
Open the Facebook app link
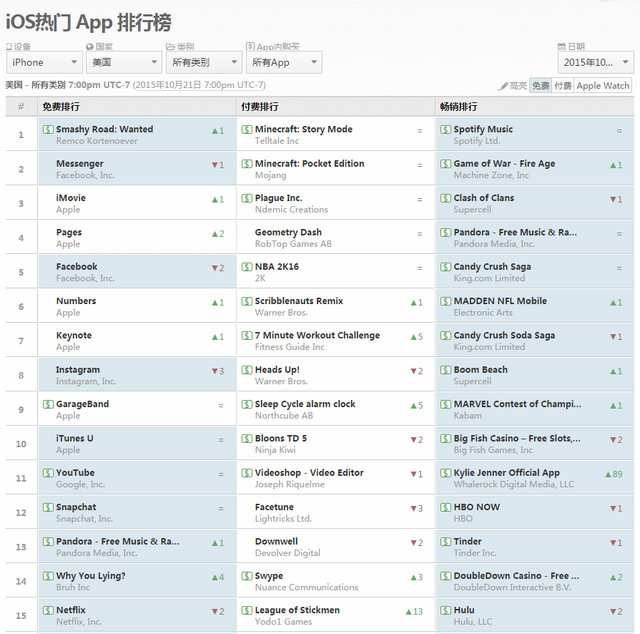click(77, 267)
